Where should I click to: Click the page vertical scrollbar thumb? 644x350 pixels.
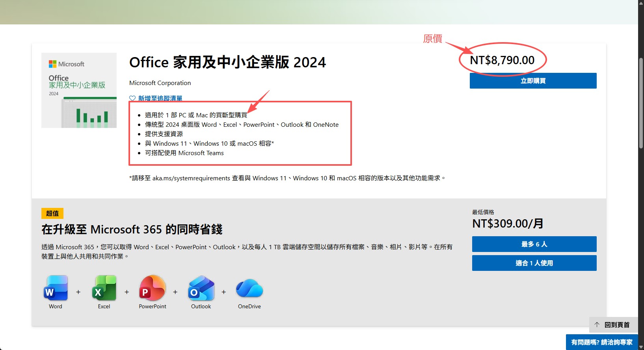(x=641, y=103)
